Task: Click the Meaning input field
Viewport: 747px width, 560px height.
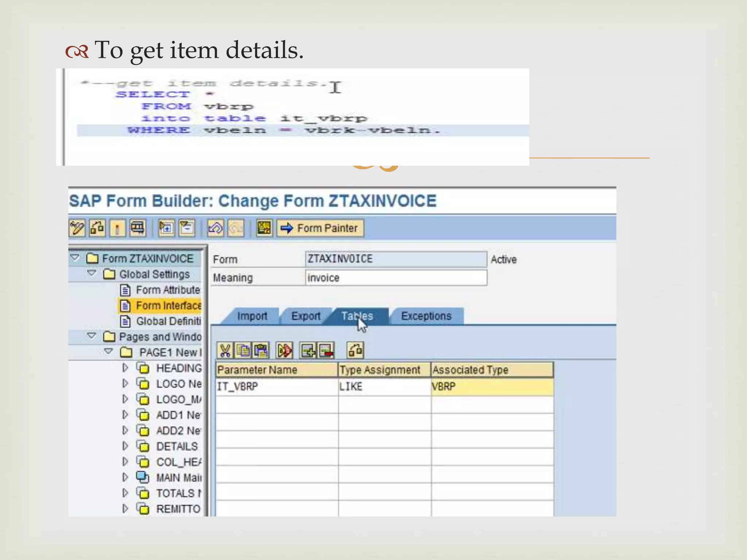Action: [x=396, y=278]
